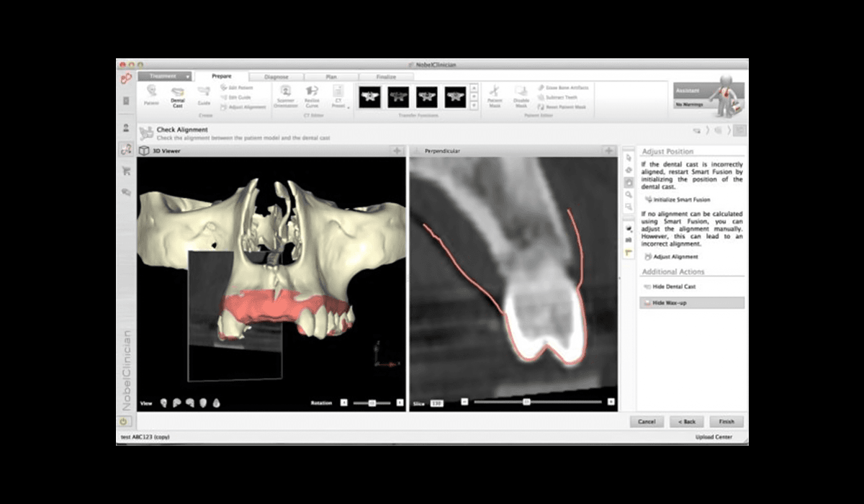The height and width of the screenshot is (504, 864).
Task: Expand the 3D Viewer panel with plus button
Action: click(396, 150)
